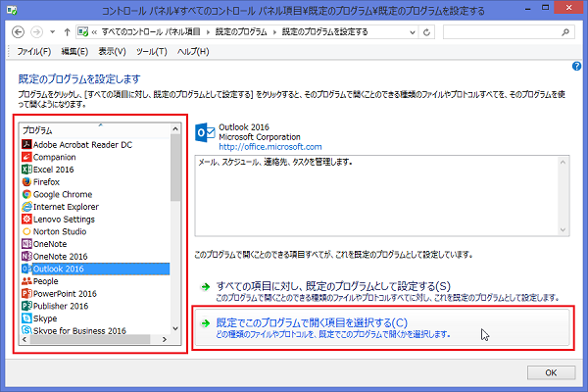Open help with the question mark icon
Image resolution: width=588 pixels, height=392 pixels.
[576, 67]
